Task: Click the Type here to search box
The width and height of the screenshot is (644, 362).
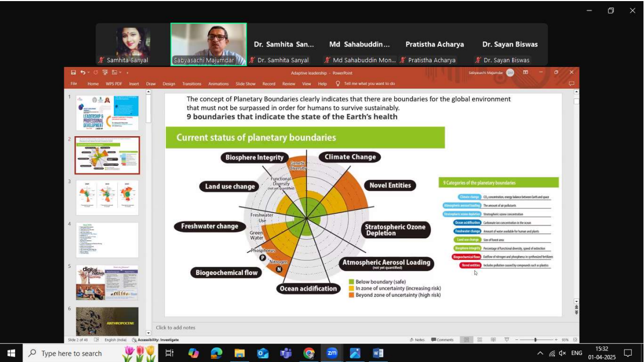Action: [90, 353]
